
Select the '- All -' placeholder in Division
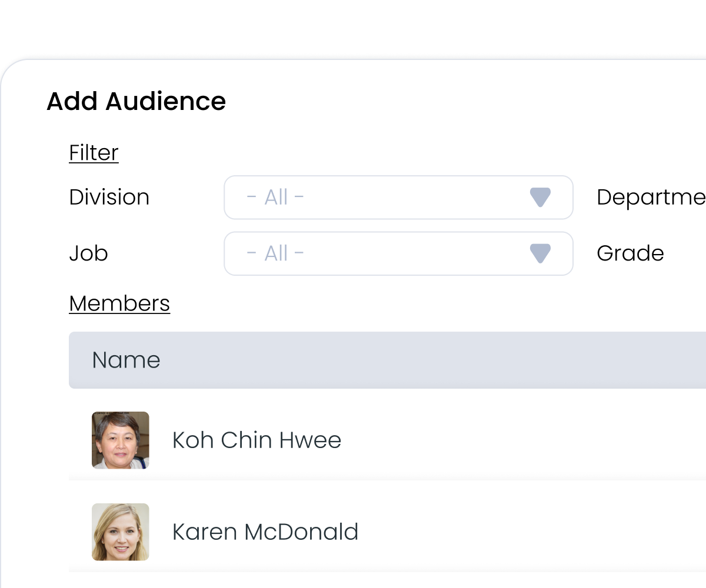(x=275, y=197)
